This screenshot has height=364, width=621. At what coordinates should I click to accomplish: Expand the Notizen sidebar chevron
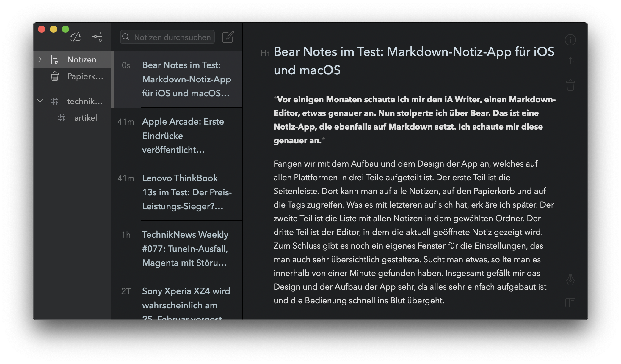click(40, 59)
